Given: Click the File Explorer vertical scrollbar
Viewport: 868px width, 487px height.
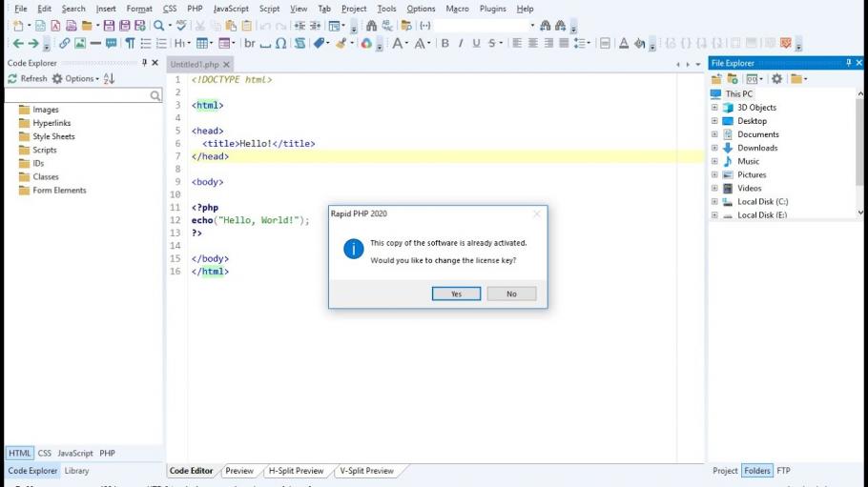Looking at the screenshot, I should coord(859,153).
